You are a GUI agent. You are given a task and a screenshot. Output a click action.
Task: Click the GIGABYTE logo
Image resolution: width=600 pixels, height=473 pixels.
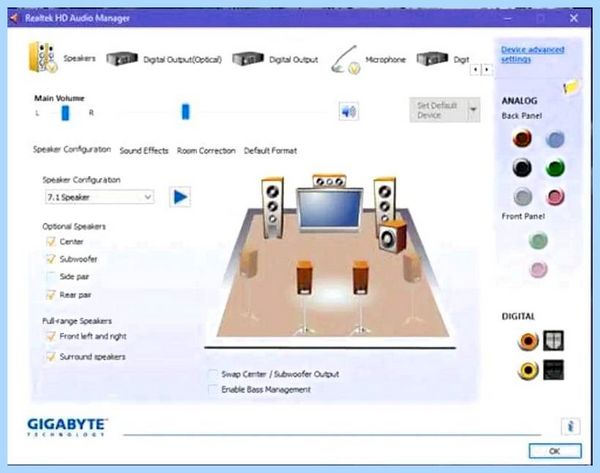click(x=67, y=427)
